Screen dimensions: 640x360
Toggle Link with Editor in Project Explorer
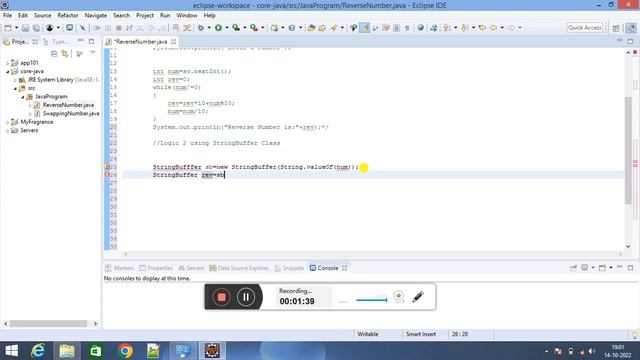65,53
